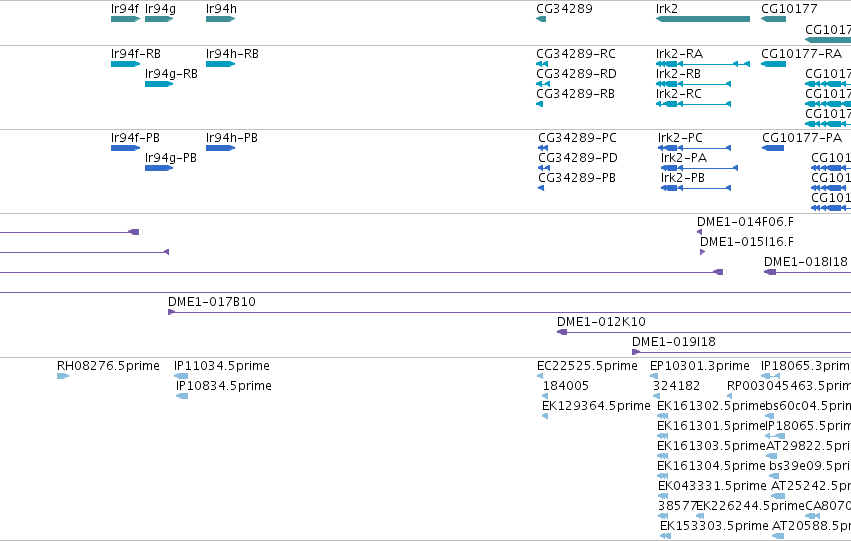Select the CG34289 gene glyph

(541, 19)
